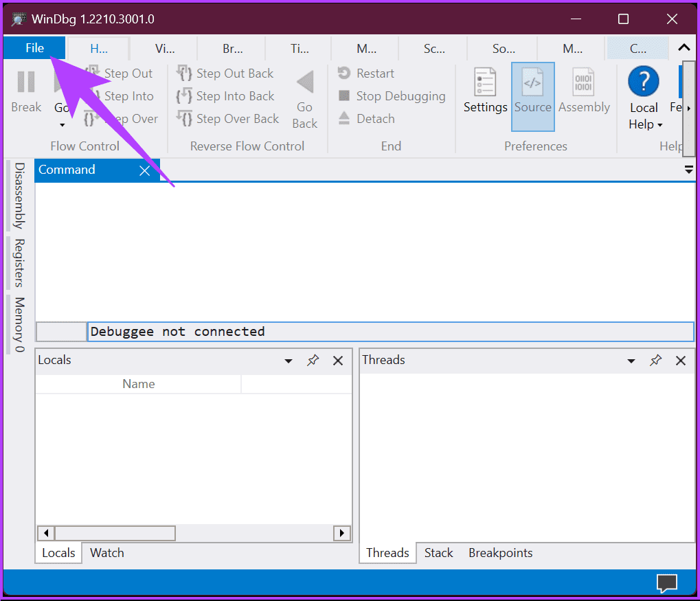This screenshot has height=601, width=700.
Task: Close the Threads panel
Action: pos(680,361)
